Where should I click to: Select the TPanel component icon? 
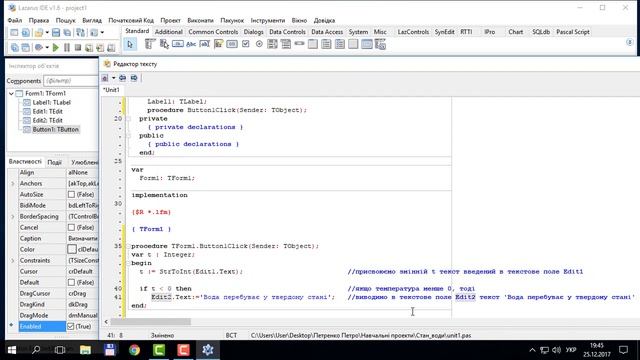click(353, 44)
